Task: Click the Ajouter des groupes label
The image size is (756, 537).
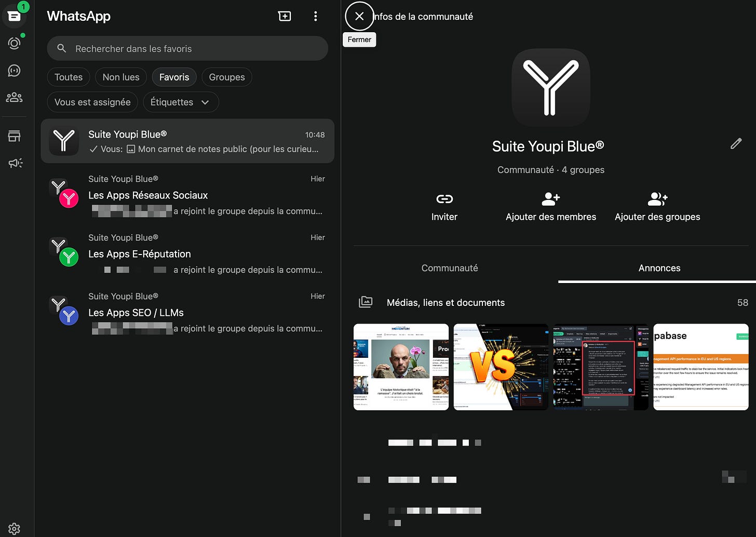Action: [x=657, y=217]
